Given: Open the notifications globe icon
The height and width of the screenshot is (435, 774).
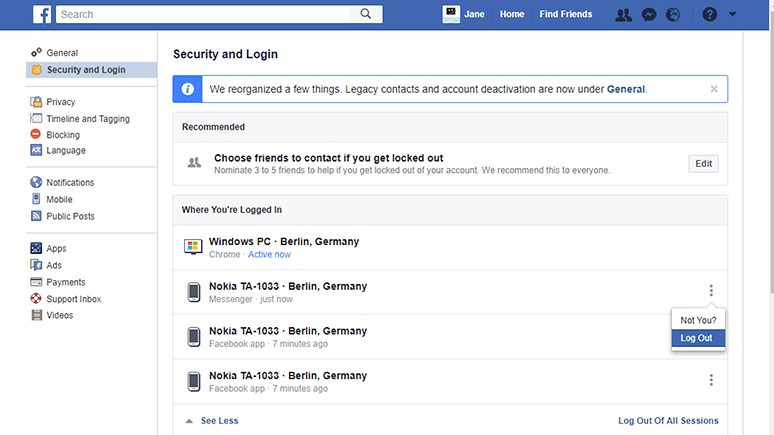Looking at the screenshot, I should pyautogui.click(x=673, y=14).
